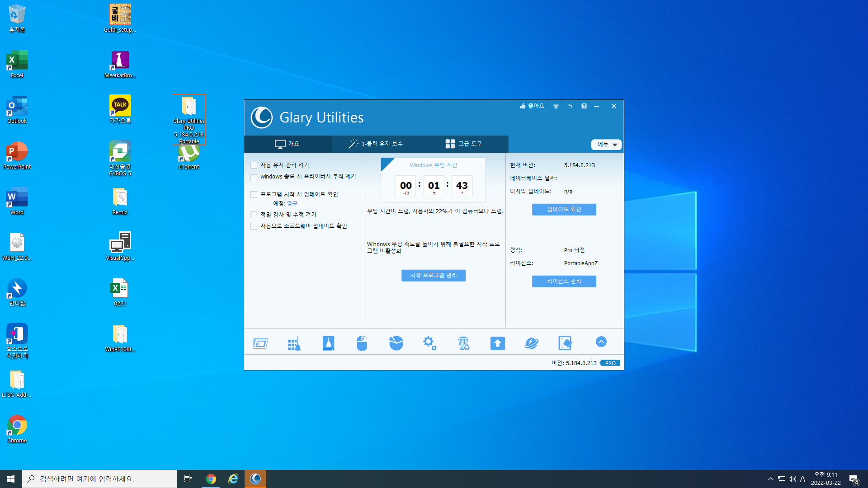Open the Context Menu Manager mouse icon
The image size is (868, 488).
tap(362, 343)
